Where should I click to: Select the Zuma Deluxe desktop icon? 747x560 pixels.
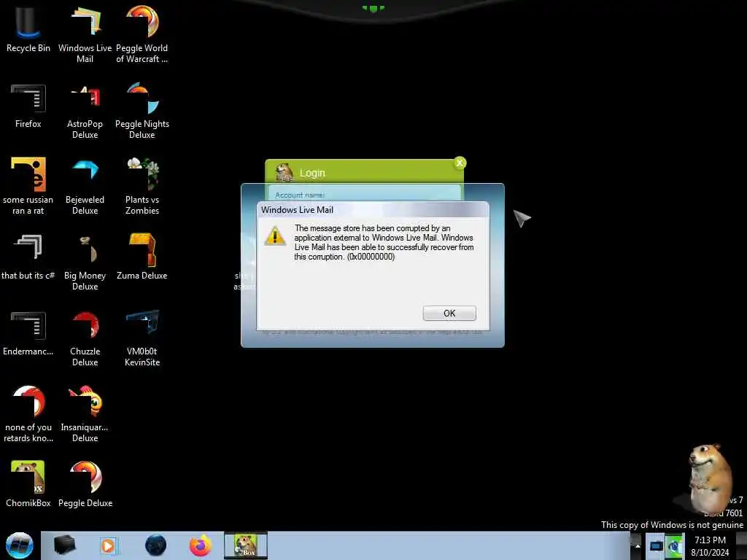click(142, 257)
